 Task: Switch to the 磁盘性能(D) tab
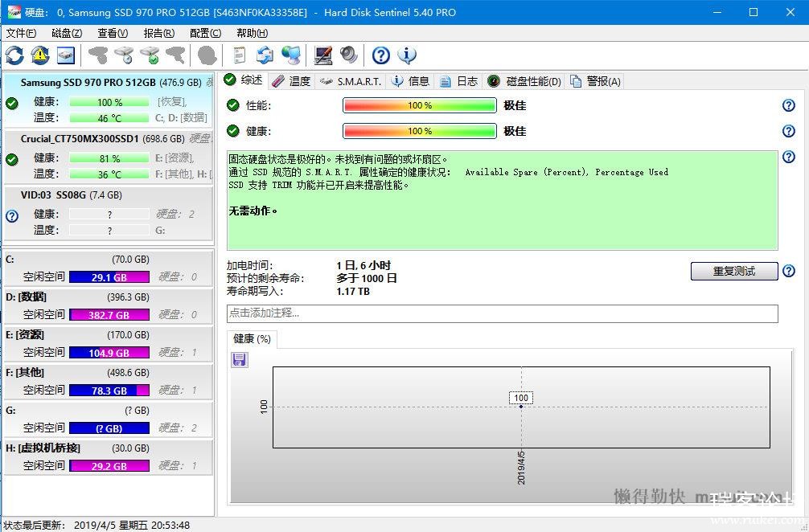[524, 81]
